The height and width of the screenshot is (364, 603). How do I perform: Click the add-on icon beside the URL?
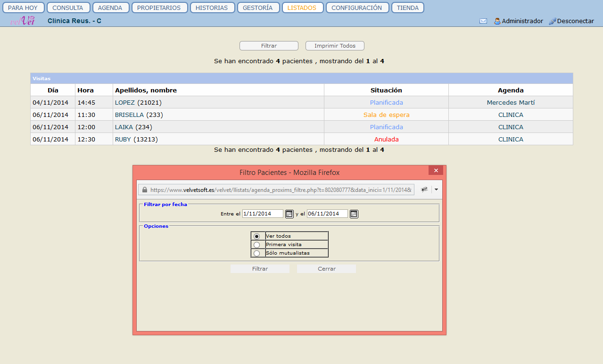[424, 190]
